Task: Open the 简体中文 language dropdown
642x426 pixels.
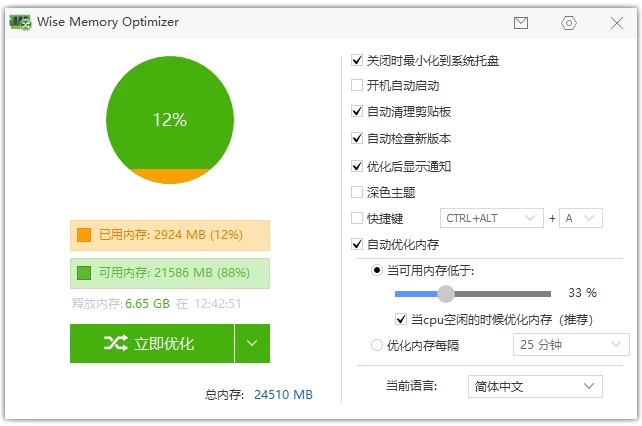Action: point(535,386)
